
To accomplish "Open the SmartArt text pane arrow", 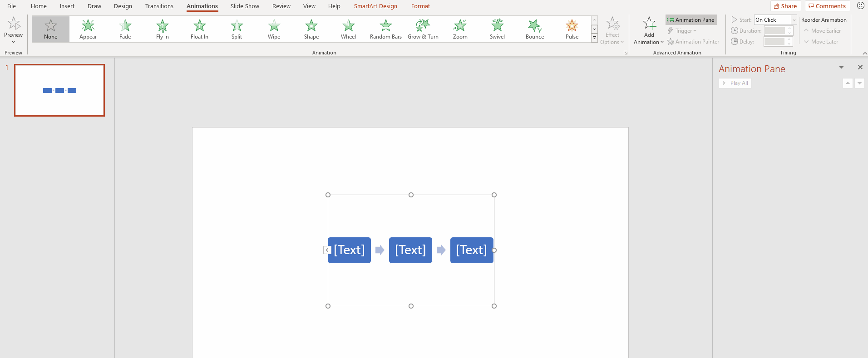I will (327, 250).
